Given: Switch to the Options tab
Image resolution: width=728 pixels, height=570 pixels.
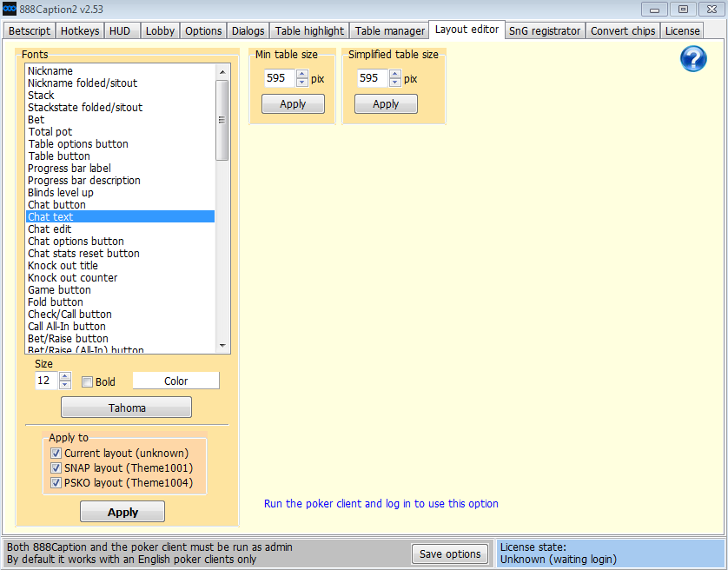Looking at the screenshot, I should click(203, 30).
